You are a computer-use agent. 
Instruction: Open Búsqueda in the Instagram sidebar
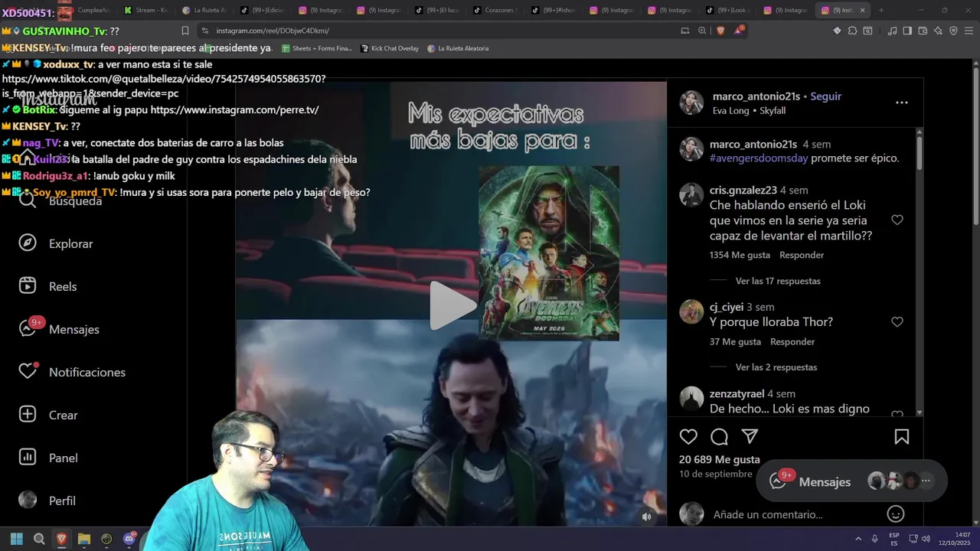60,201
